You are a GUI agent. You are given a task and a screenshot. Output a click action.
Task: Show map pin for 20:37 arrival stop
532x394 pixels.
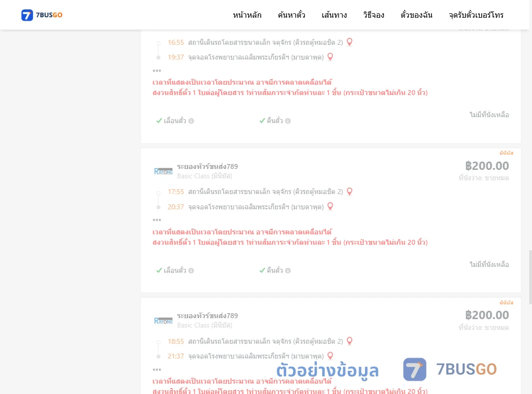330,206
